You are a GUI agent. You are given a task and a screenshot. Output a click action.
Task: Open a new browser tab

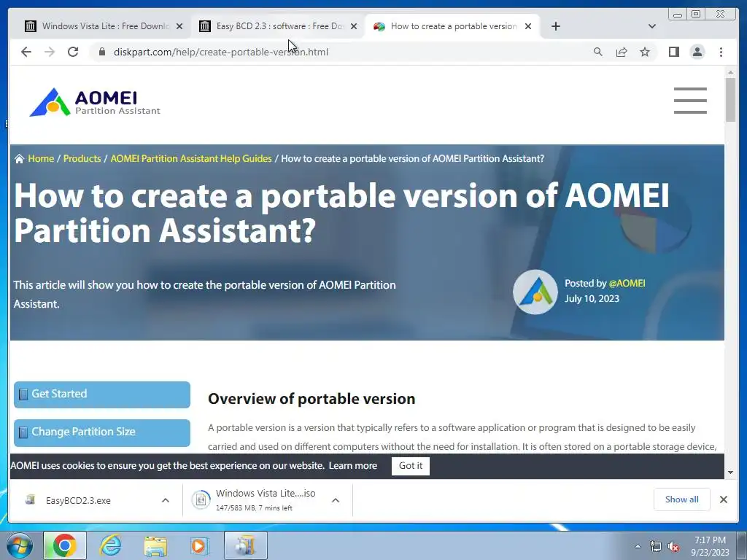point(555,26)
